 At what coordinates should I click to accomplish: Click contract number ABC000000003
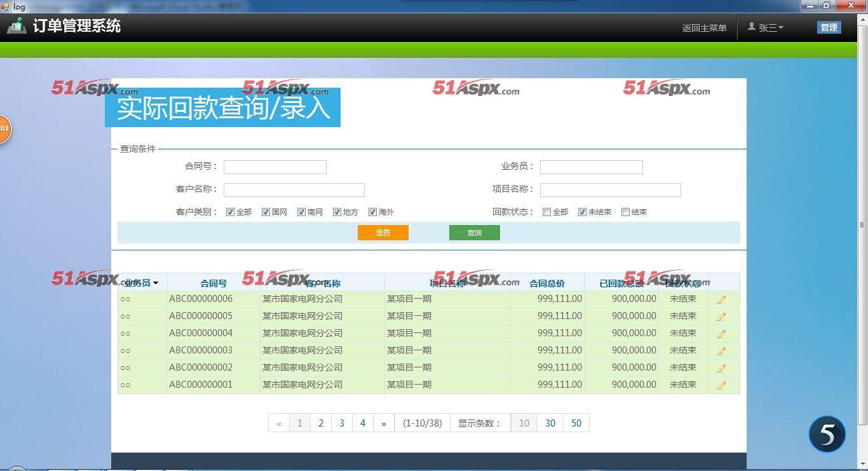pos(201,350)
